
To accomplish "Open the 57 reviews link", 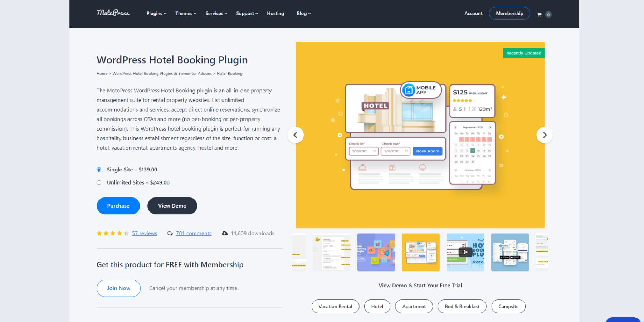I will coord(145,233).
